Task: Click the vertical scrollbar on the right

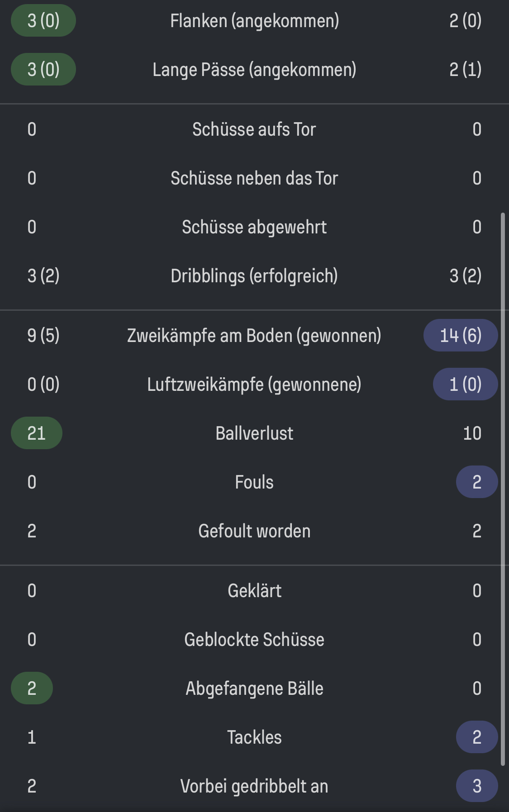Action: (503, 489)
